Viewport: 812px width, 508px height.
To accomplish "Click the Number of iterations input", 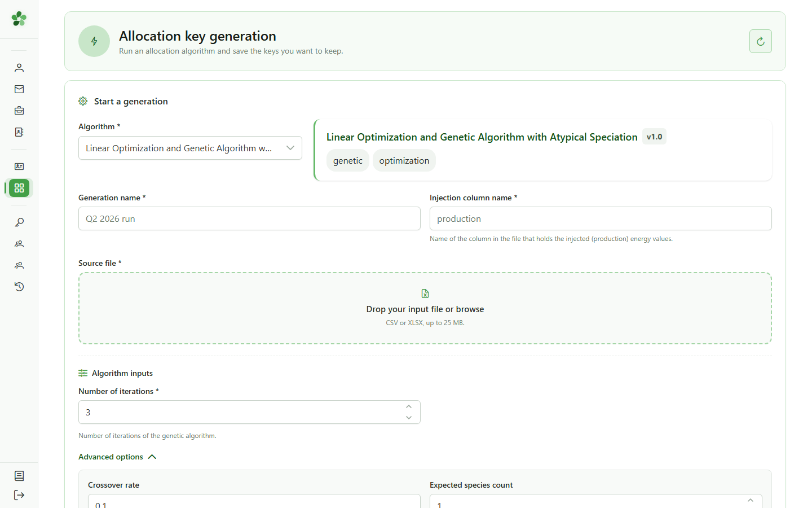I will click(x=249, y=412).
